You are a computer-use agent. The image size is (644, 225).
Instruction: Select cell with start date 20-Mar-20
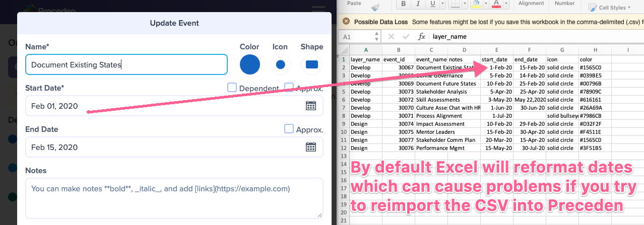coord(497,140)
